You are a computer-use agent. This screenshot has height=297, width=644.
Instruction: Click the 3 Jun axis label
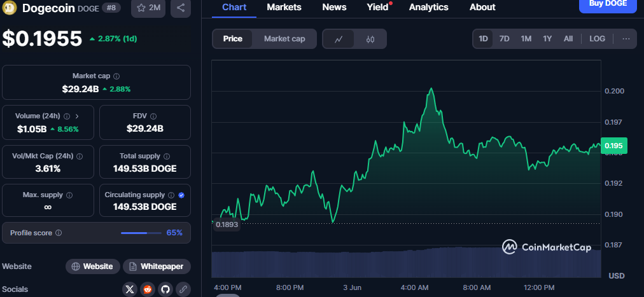coord(352,287)
